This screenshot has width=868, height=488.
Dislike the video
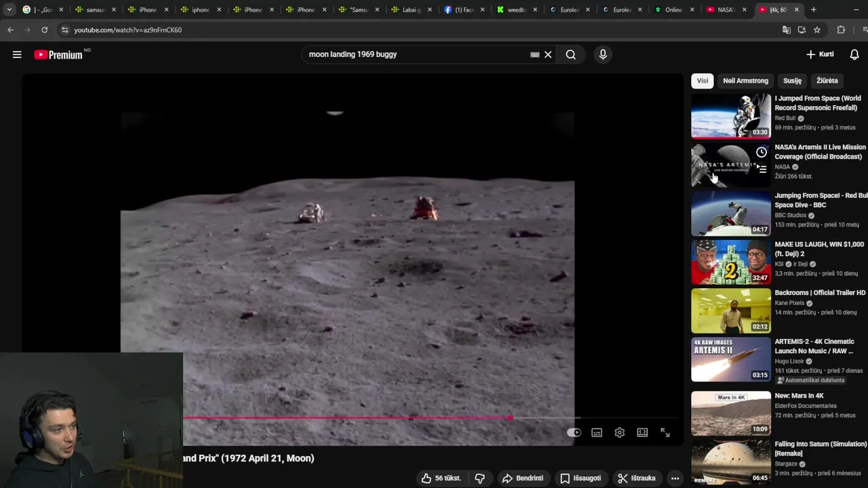(480, 479)
